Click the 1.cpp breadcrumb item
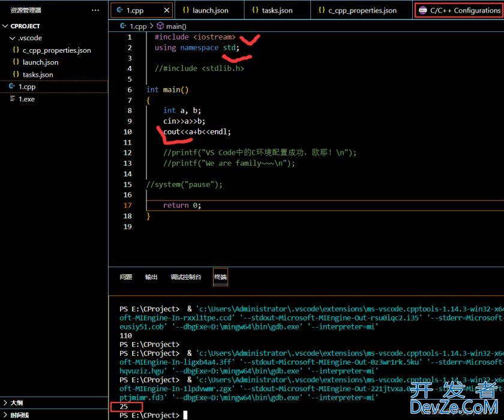 point(138,26)
